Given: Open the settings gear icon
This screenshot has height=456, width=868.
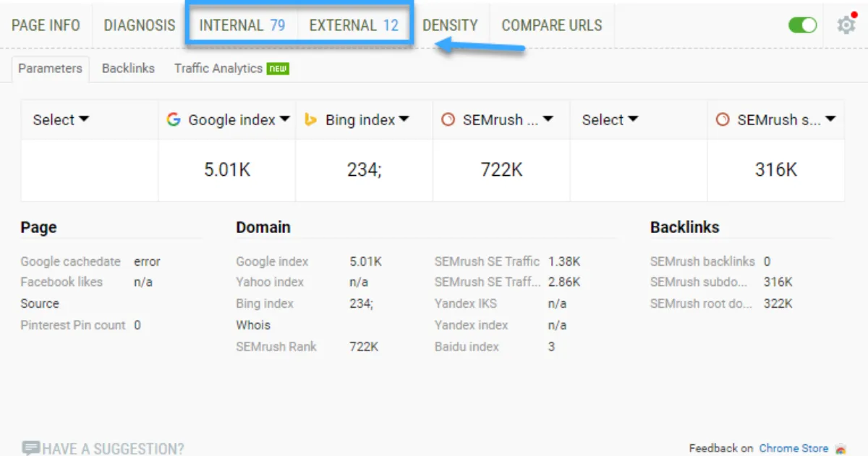Looking at the screenshot, I should [846, 25].
